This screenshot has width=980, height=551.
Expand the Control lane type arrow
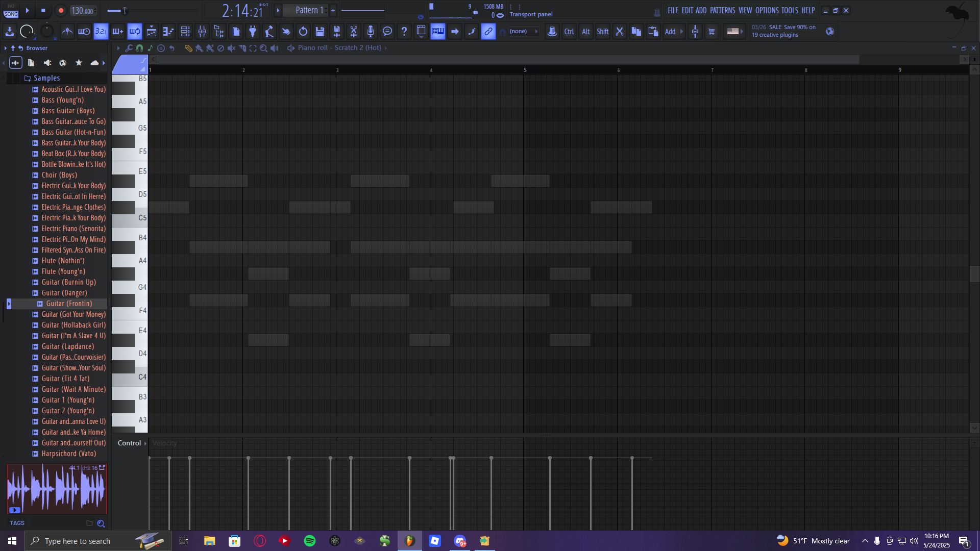coord(145,443)
